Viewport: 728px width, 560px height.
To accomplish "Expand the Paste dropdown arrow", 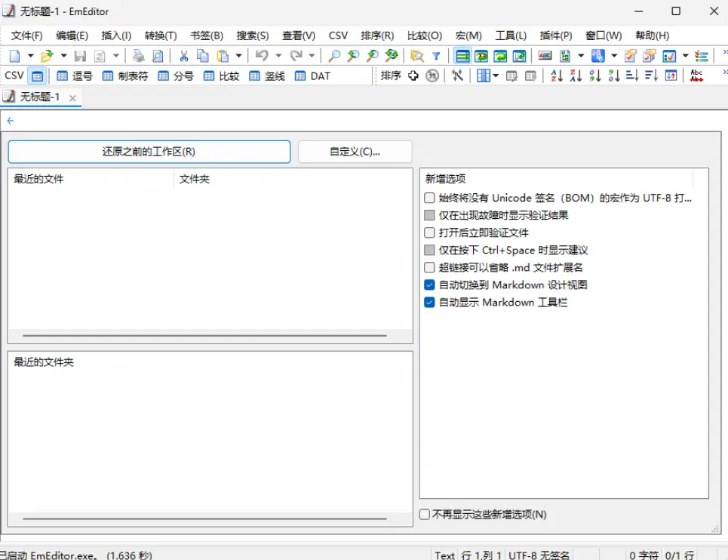I will (238, 56).
